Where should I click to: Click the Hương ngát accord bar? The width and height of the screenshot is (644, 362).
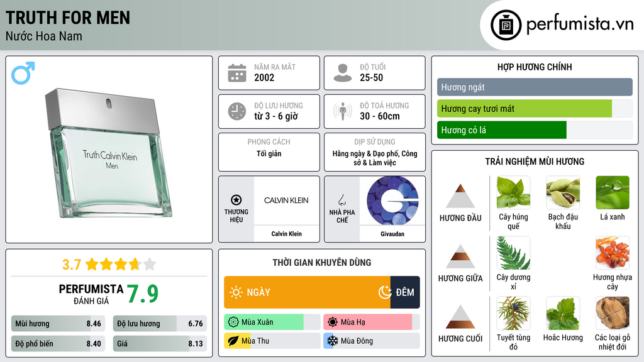(x=535, y=87)
